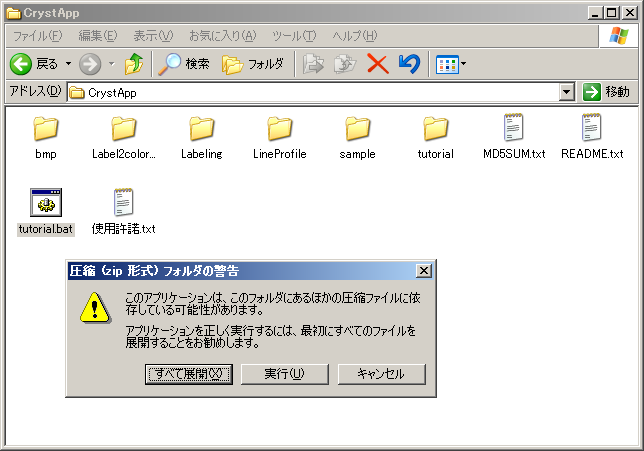Select the MD5SUM.txt file icon

tap(514, 128)
